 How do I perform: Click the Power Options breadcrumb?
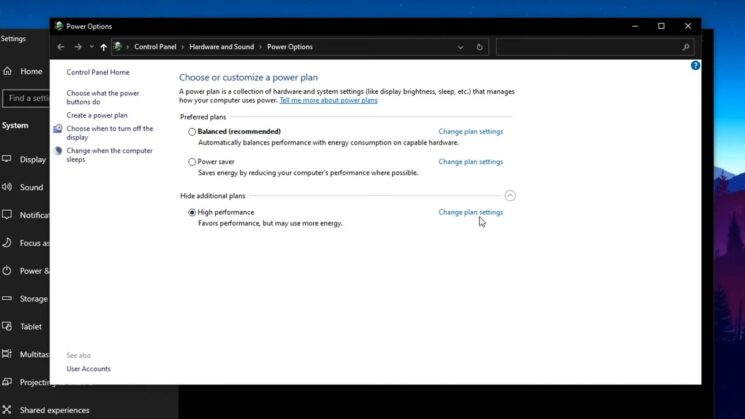tap(290, 47)
